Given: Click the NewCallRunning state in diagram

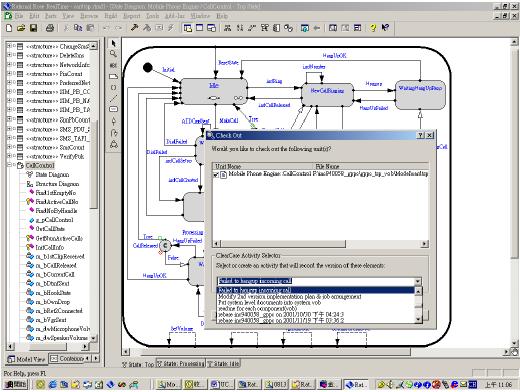Looking at the screenshot, I should [327, 95].
